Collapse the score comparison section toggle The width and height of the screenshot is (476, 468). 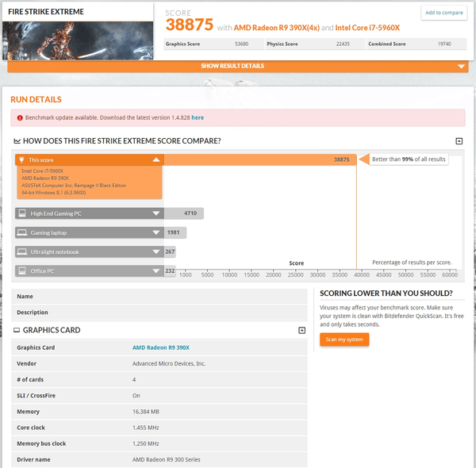click(x=459, y=141)
